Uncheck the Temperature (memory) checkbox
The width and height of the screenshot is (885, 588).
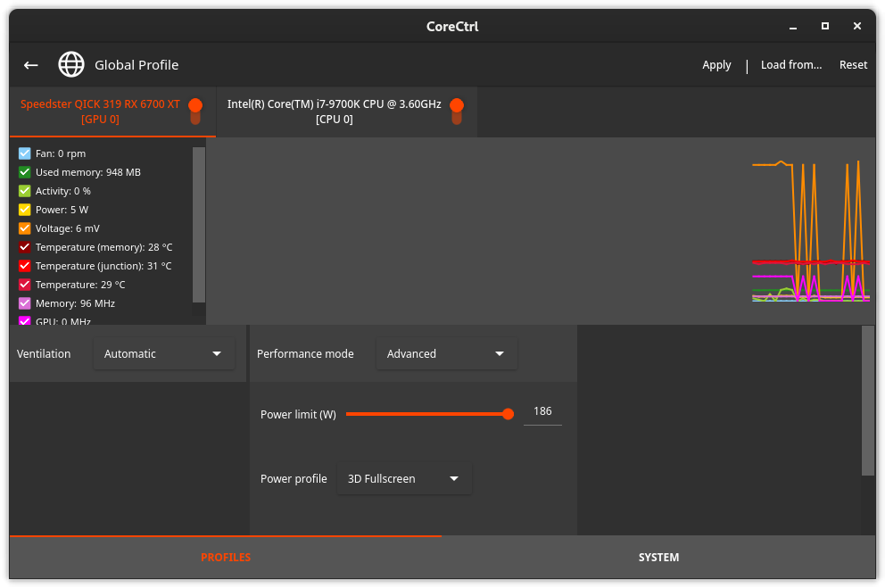[24, 247]
